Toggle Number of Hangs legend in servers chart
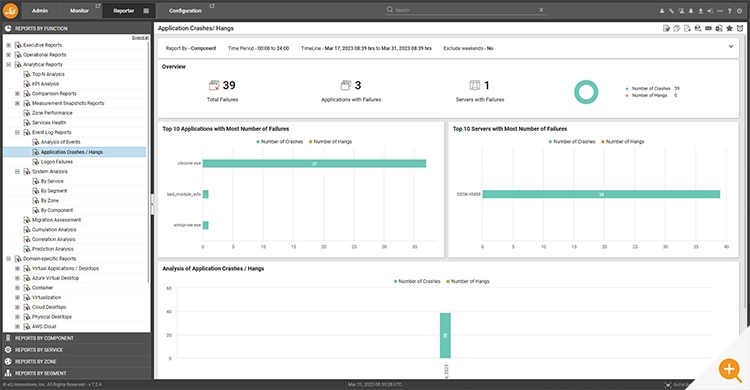The height and width of the screenshot is (390, 750). pos(622,142)
